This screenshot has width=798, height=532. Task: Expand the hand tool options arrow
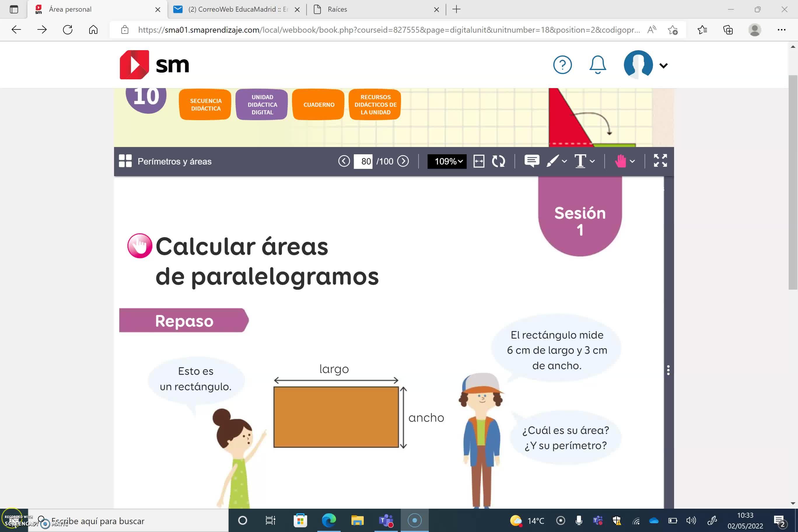632,162
